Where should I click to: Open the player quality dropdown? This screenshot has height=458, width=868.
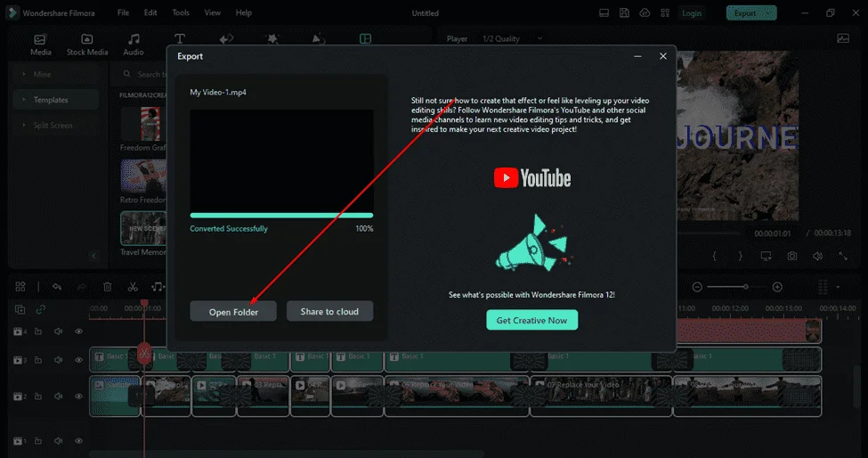pos(512,39)
